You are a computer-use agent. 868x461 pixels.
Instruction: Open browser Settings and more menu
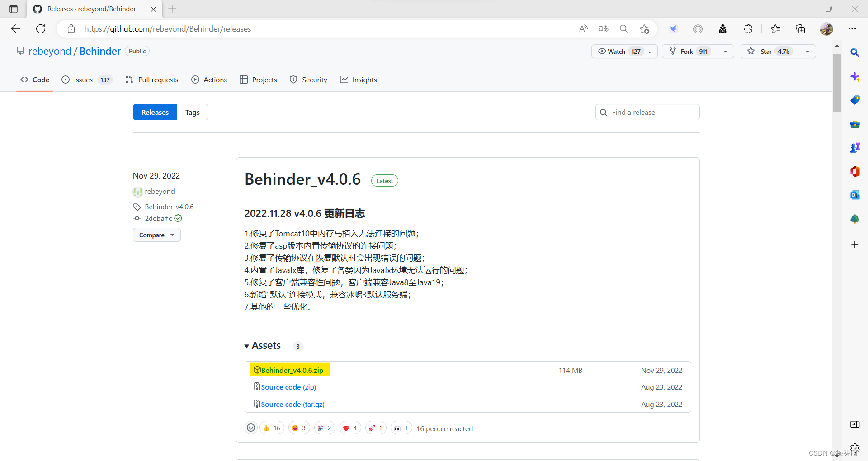point(852,29)
